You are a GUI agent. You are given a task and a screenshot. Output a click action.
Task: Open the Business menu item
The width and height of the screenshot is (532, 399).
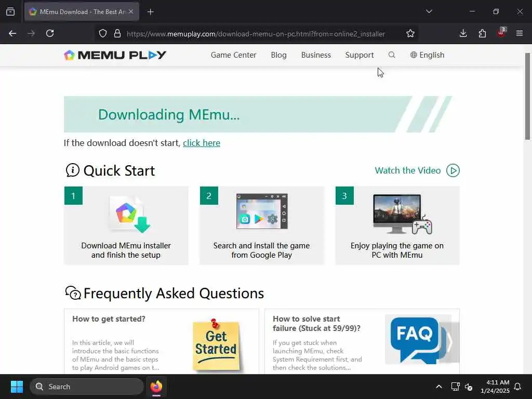[316, 55]
